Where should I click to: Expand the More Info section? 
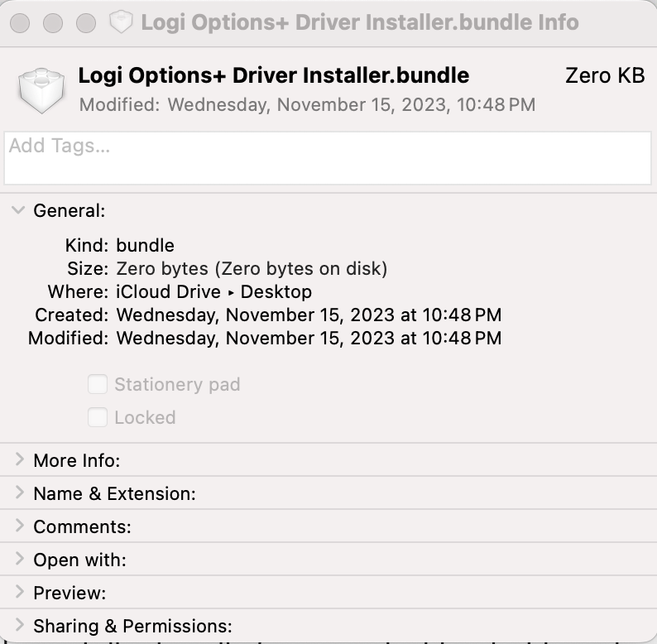coord(19,460)
